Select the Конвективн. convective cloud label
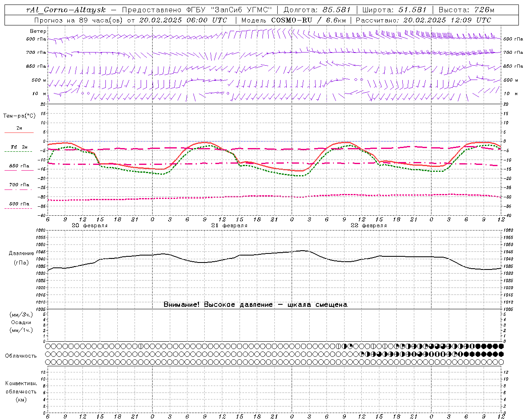This screenshot has height=420, width=525. tap(21, 383)
